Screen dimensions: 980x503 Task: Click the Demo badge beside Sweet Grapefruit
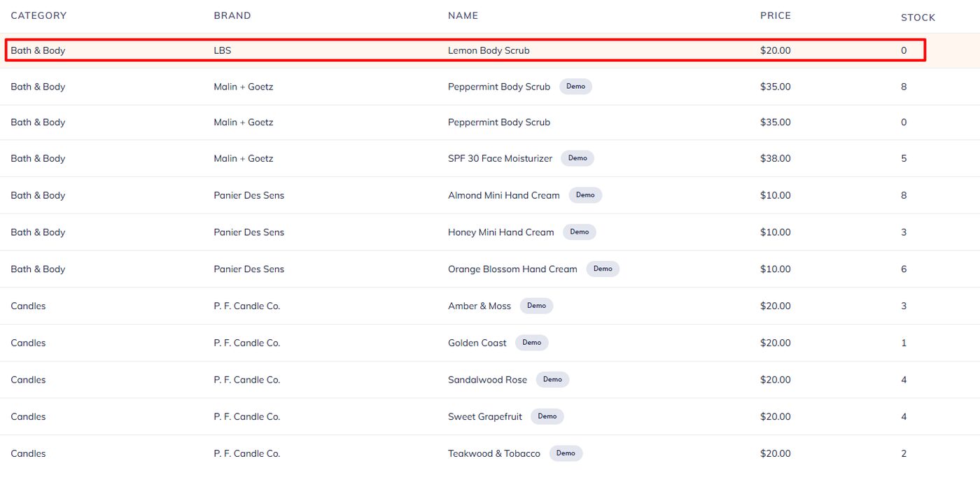[x=547, y=416]
